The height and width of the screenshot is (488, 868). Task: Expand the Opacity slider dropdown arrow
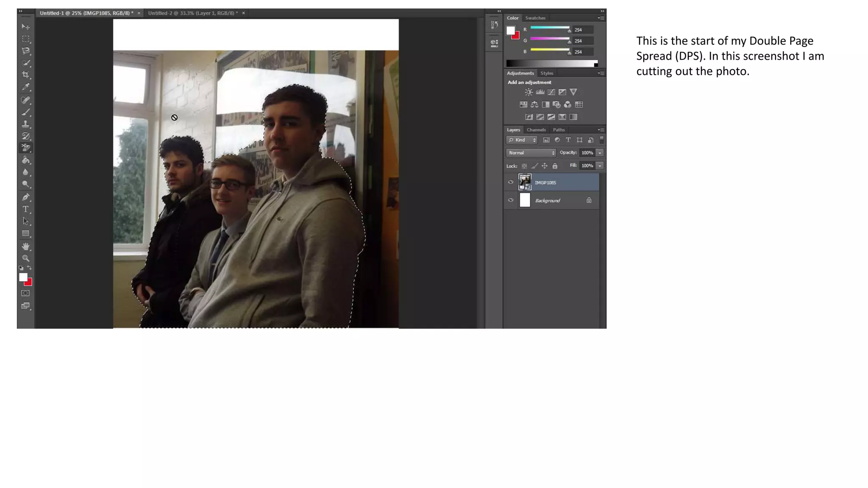point(600,153)
